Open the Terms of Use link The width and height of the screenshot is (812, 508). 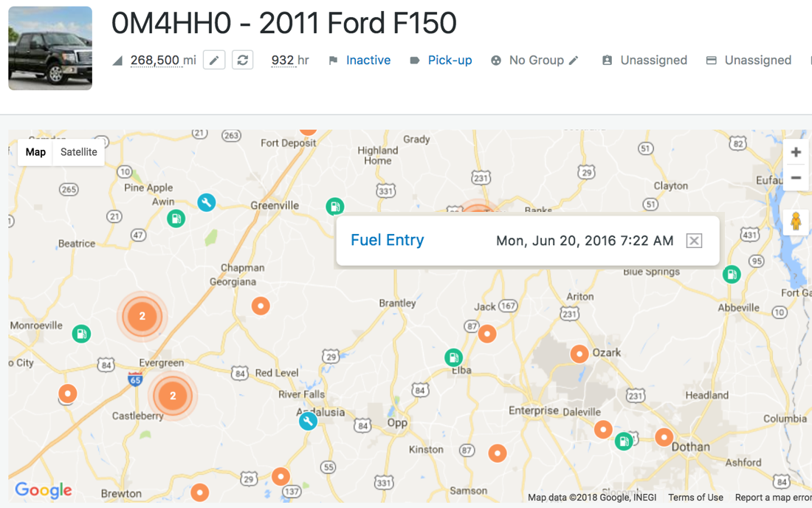[695, 498]
